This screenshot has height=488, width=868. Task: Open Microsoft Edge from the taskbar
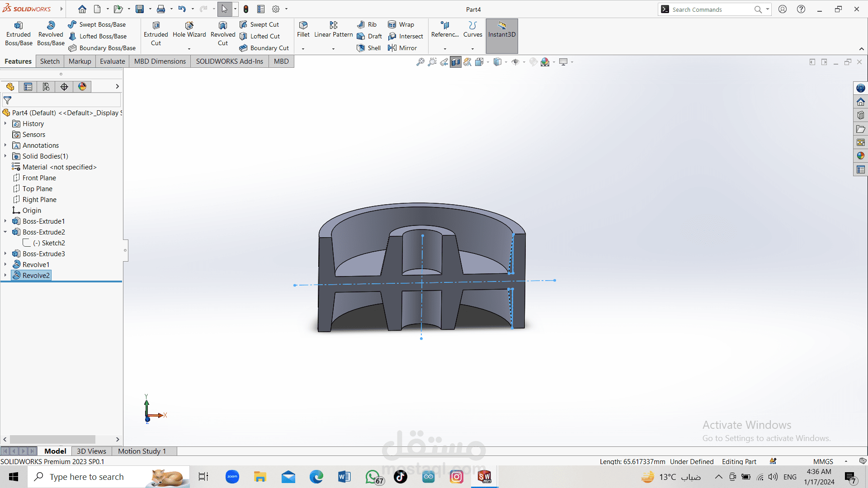(x=316, y=477)
